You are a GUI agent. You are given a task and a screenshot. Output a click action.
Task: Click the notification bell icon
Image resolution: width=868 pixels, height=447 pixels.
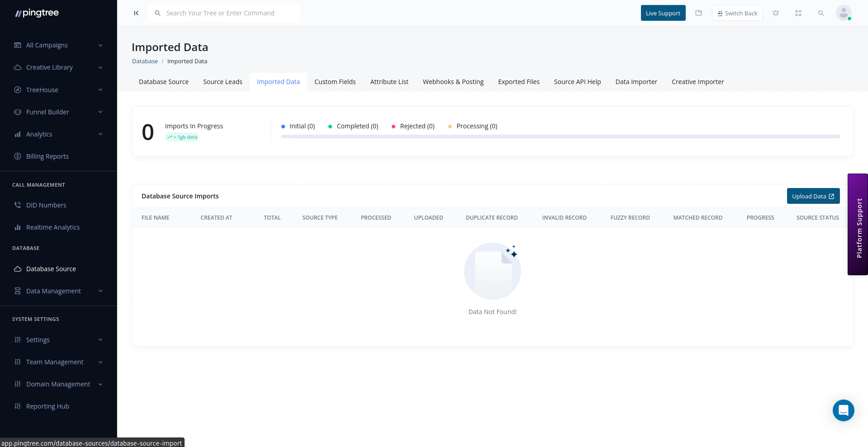776,13
